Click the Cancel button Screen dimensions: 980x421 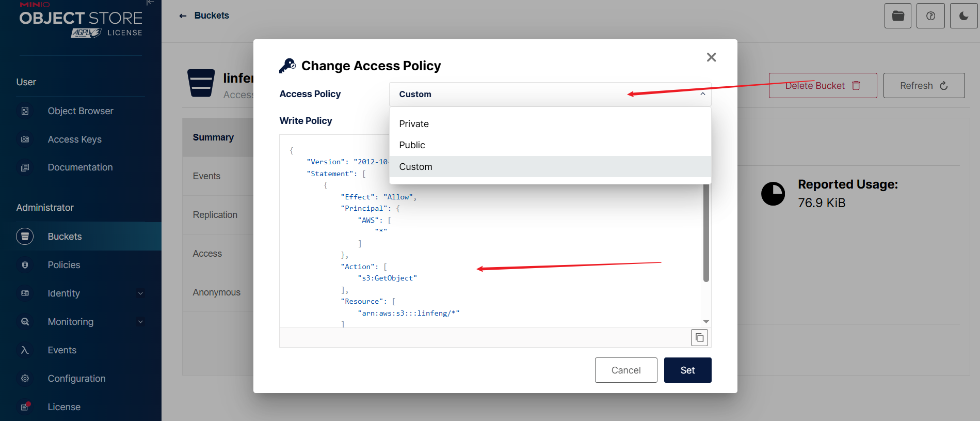(625, 370)
